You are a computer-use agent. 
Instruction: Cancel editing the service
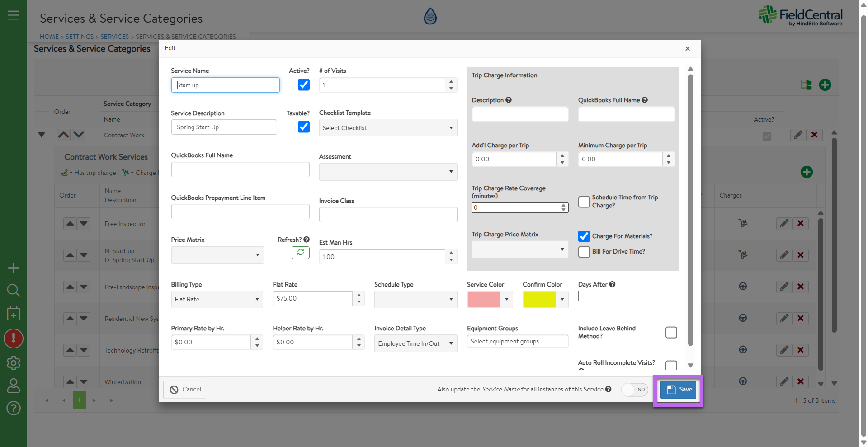click(184, 390)
